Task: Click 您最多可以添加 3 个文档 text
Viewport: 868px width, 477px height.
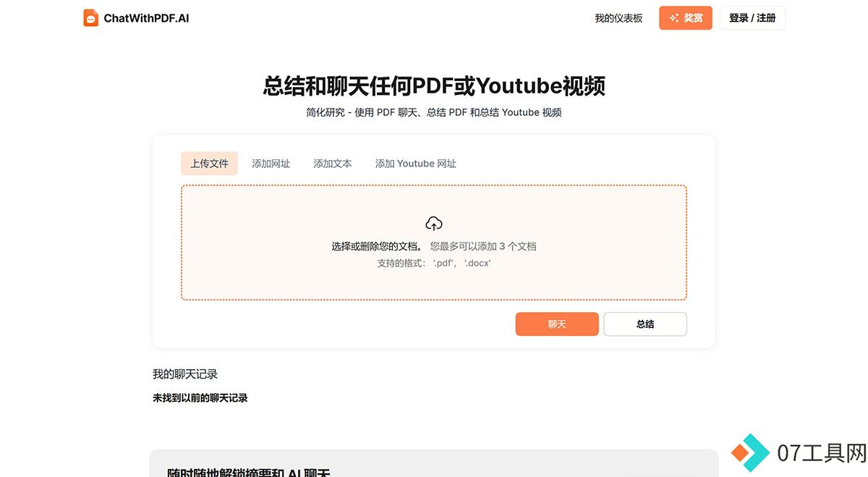Action: (x=483, y=246)
